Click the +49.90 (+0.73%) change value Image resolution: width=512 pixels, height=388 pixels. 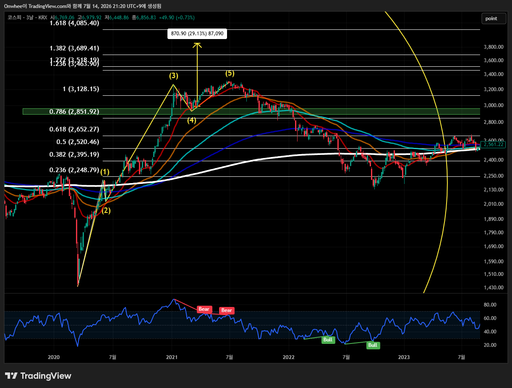(x=176, y=17)
